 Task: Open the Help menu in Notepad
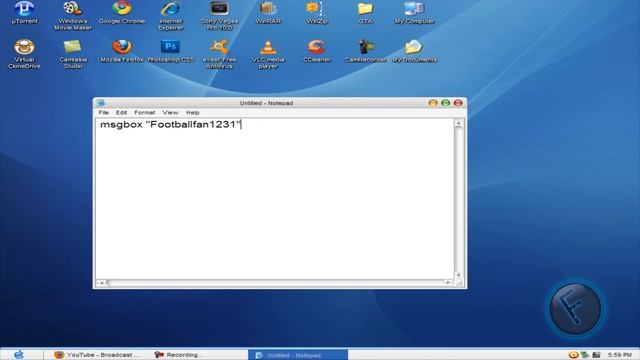tap(193, 112)
